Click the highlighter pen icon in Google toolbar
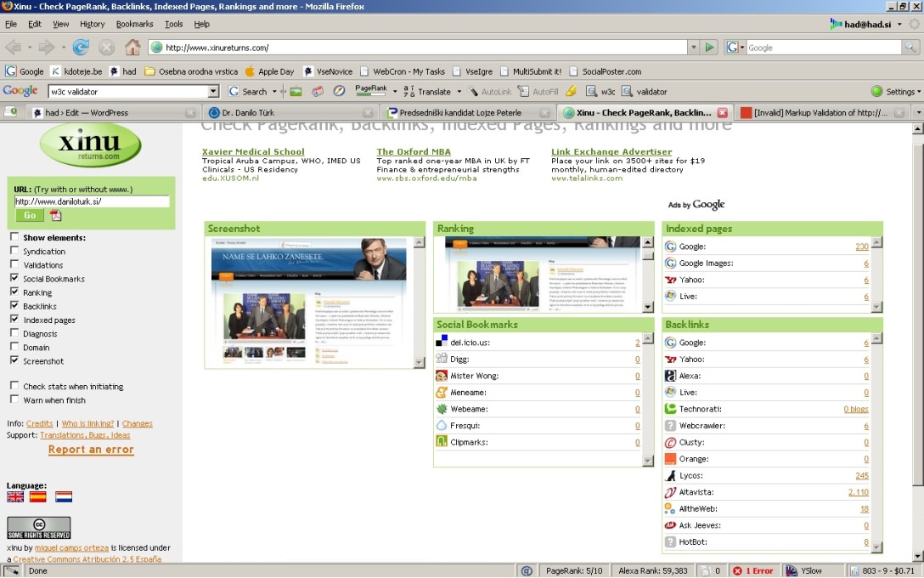This screenshot has width=924, height=578. click(x=571, y=92)
